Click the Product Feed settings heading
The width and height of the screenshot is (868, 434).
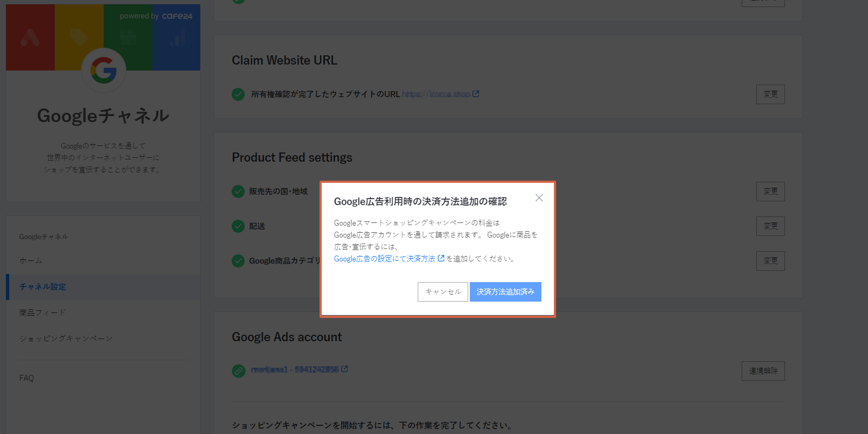tap(292, 157)
